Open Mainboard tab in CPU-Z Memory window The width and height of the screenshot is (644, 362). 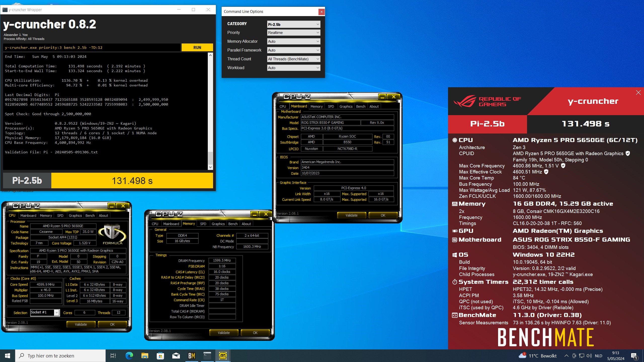pyautogui.click(x=171, y=224)
